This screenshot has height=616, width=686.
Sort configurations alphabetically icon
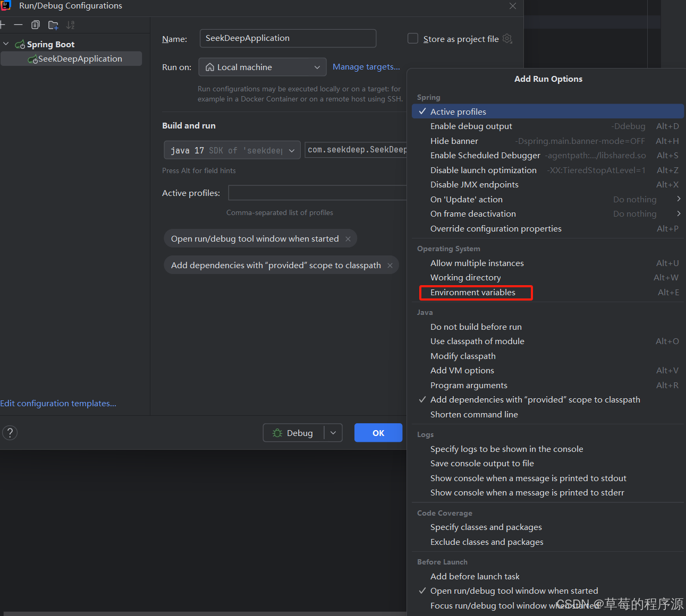(x=70, y=25)
